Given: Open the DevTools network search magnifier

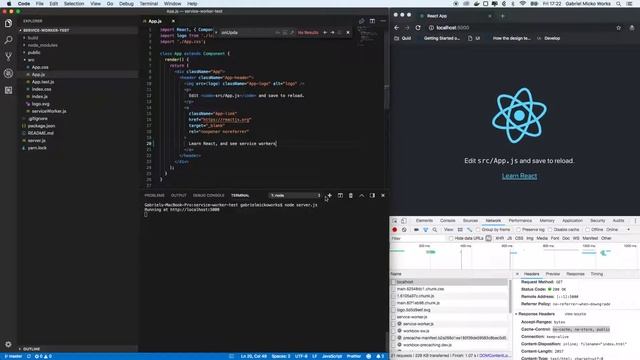Looking at the screenshot, I should click(x=435, y=230).
